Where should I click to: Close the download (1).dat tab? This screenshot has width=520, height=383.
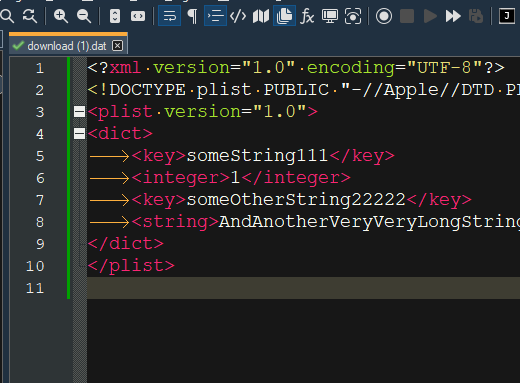click(x=117, y=46)
